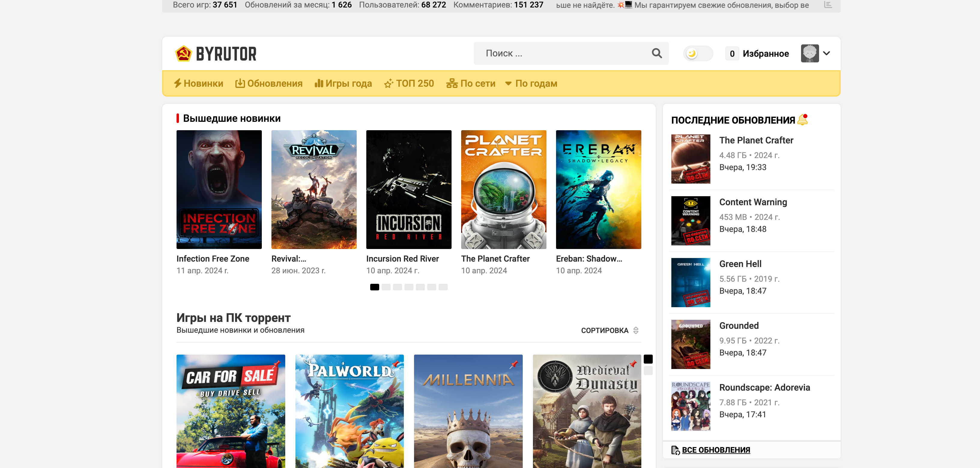Open the Обновления menu item
Screen dimensions: 980x468
(269, 83)
